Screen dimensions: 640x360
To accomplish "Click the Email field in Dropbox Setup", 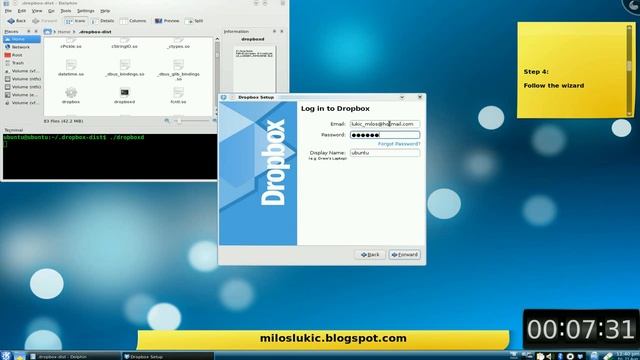I will [x=384, y=124].
